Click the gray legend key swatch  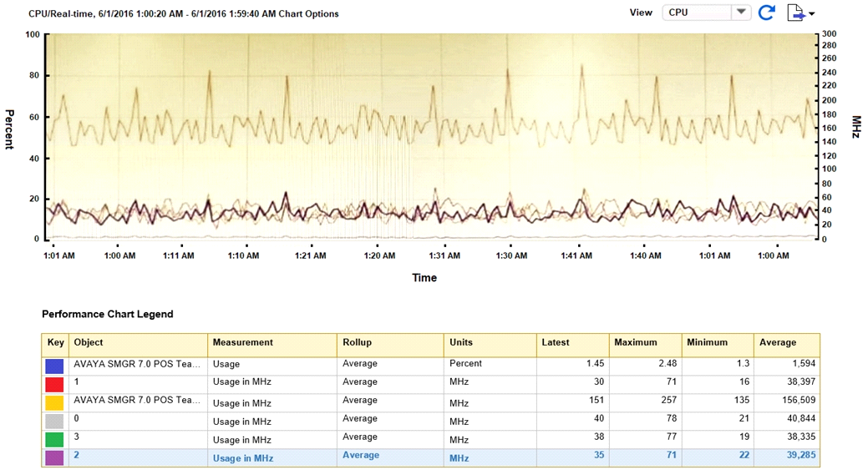pos(55,421)
